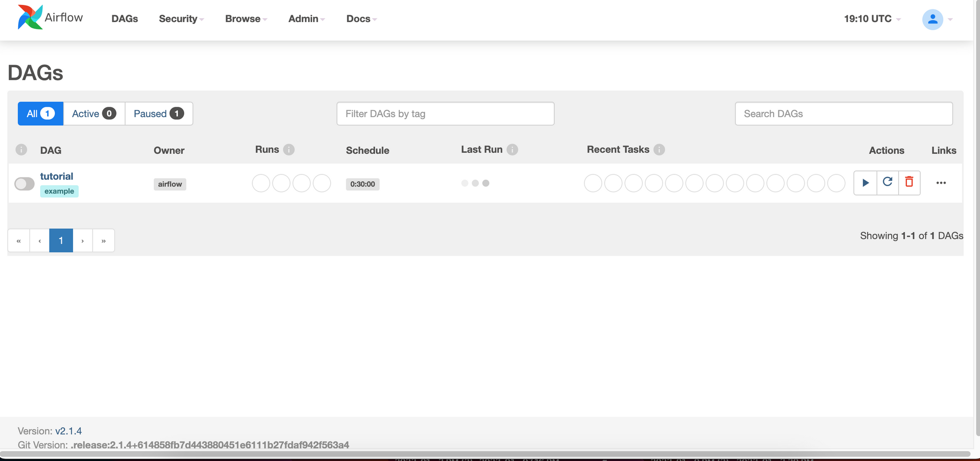This screenshot has width=980, height=461.
Task: Click the info icon next to Recent Tasks
Action: point(660,149)
